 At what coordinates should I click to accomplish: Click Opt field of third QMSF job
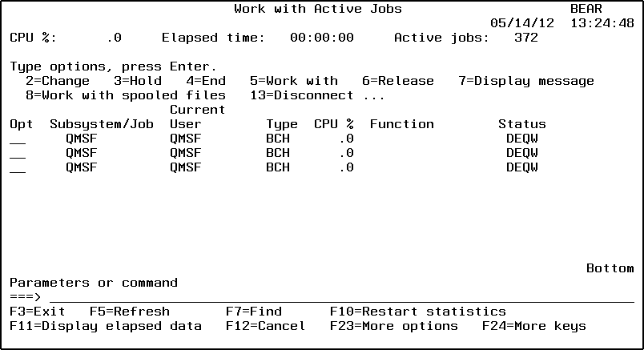(18, 167)
